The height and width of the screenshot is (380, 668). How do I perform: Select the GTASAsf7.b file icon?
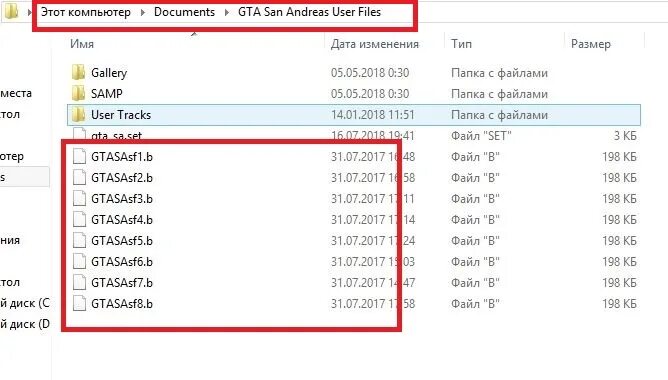[79, 282]
